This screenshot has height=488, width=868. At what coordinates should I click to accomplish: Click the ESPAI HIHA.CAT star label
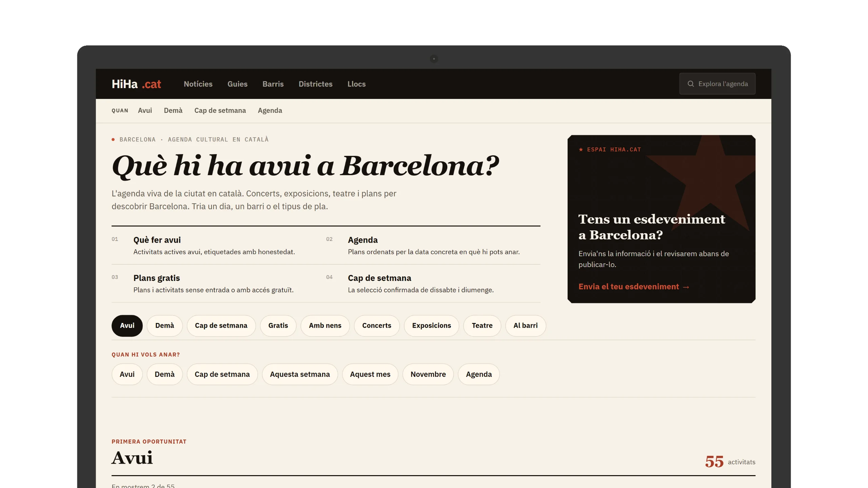610,149
